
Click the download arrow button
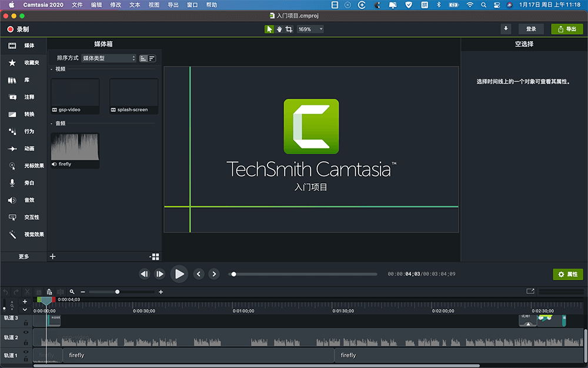506,29
